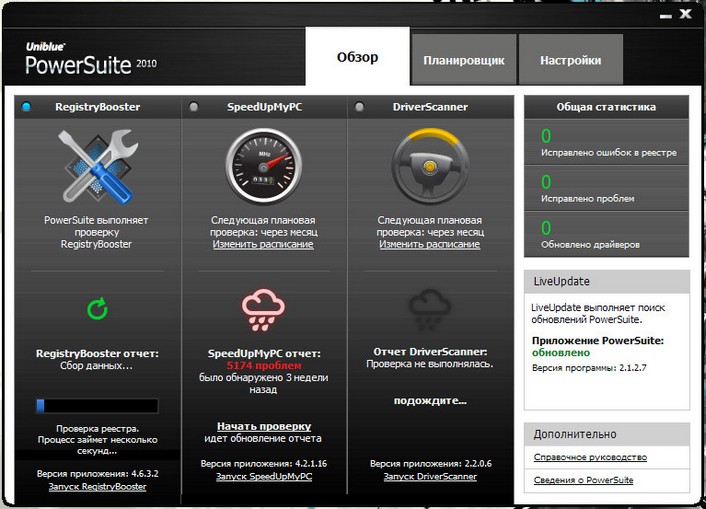Minimize the PowerSuite window
Image resolution: width=706 pixels, height=509 pixels.
pyautogui.click(x=666, y=15)
